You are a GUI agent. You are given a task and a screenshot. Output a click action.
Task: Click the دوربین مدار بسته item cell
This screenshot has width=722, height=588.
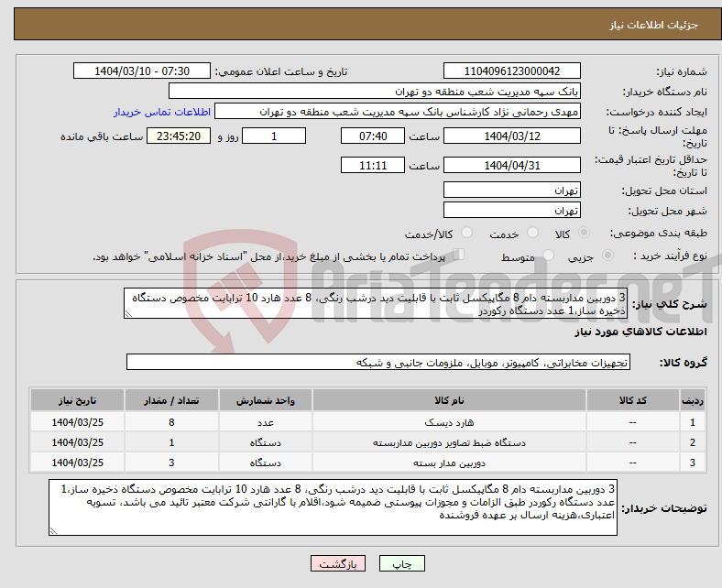click(449, 463)
